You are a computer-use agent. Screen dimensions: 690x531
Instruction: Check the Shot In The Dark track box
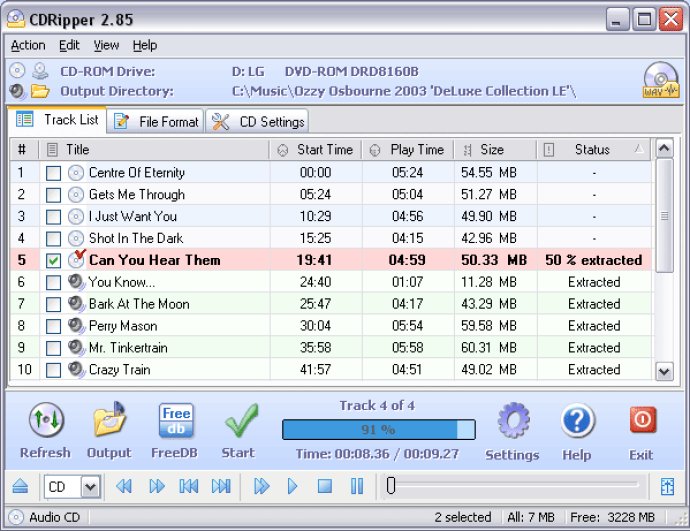(53, 239)
